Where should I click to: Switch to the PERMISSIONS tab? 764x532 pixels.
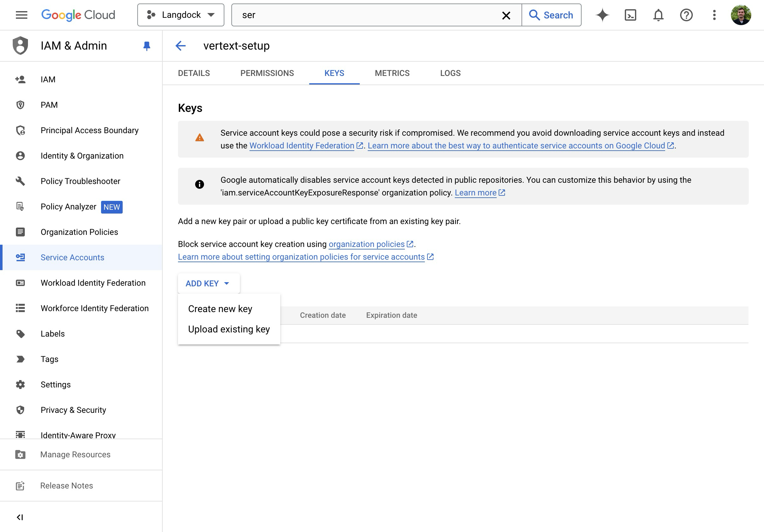pos(267,73)
